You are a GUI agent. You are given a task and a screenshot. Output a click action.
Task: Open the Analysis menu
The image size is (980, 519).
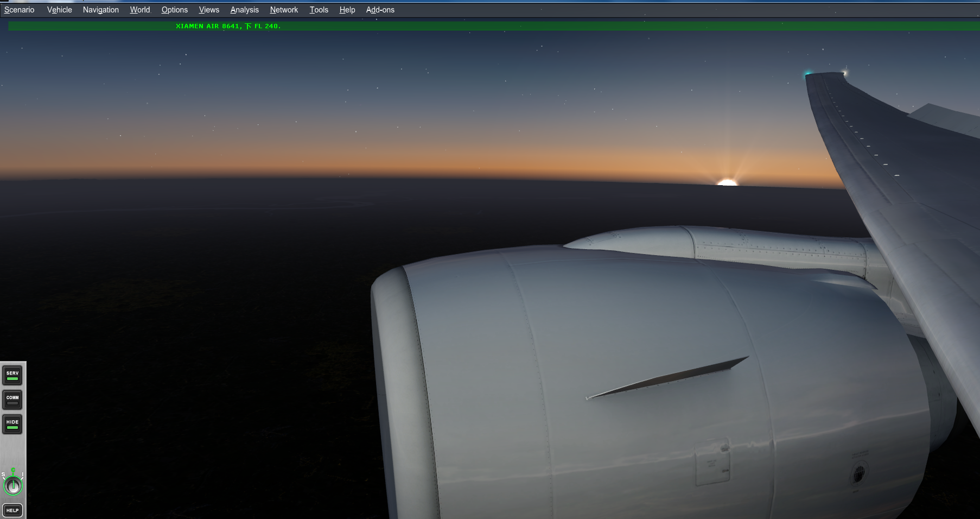coord(244,10)
